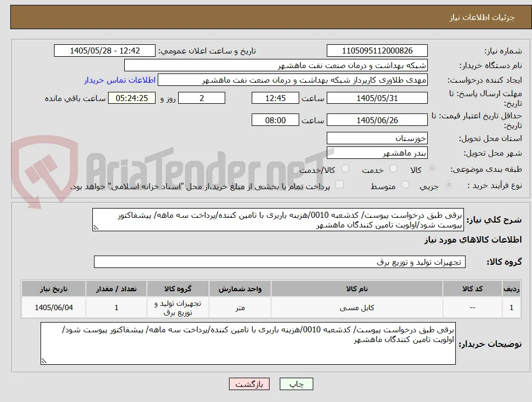Click the goods group cell in row 1
The width and height of the screenshot is (532, 402).
pyautogui.click(x=178, y=307)
